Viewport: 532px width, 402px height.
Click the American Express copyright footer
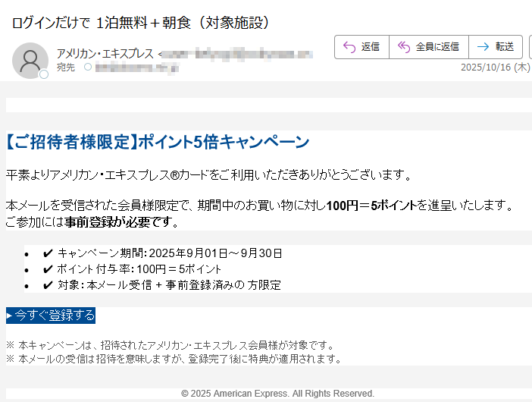click(277, 394)
